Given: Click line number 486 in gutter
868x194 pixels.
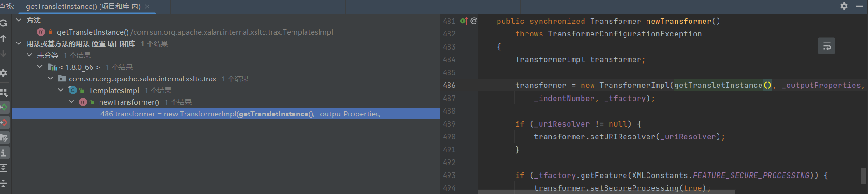Looking at the screenshot, I should click(449, 85).
